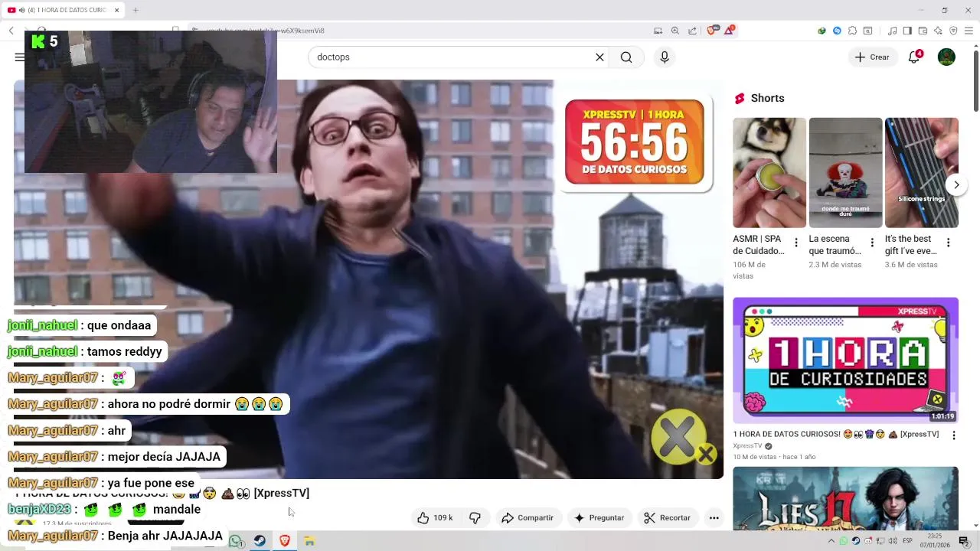Open the Crear create menu
This screenshot has width=980, height=551.
pos(872,57)
